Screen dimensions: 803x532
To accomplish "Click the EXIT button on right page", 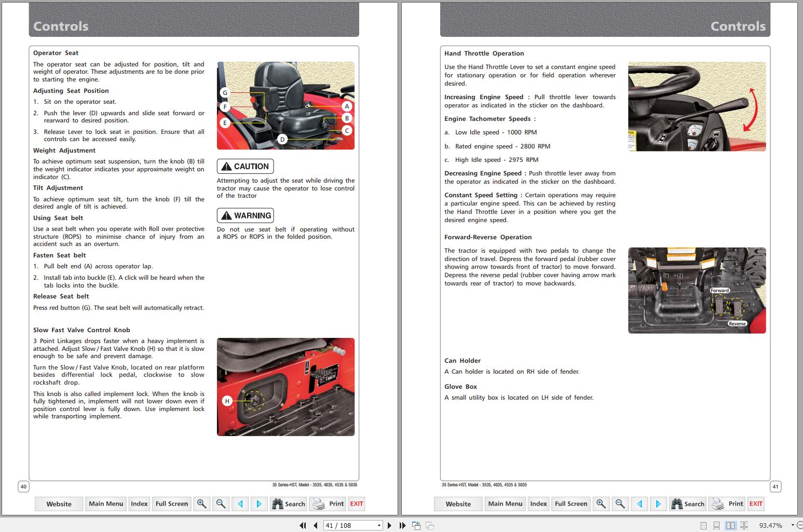I will 756,503.
